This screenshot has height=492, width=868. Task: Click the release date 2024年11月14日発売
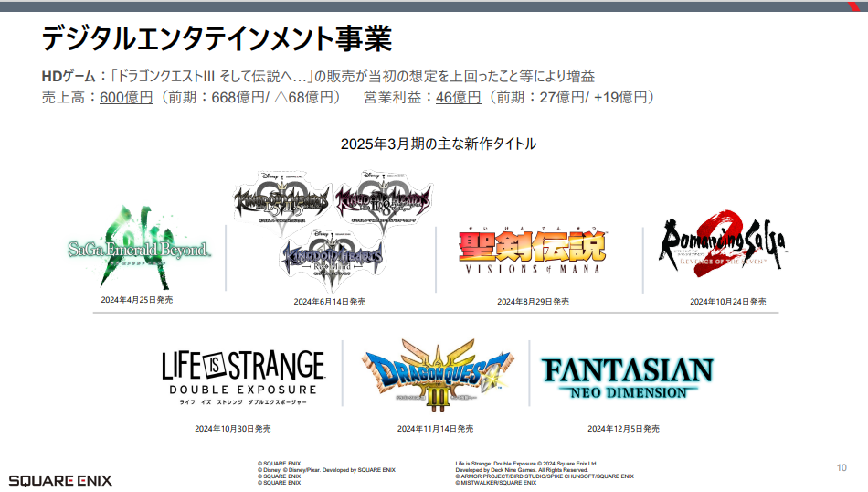[435, 428]
